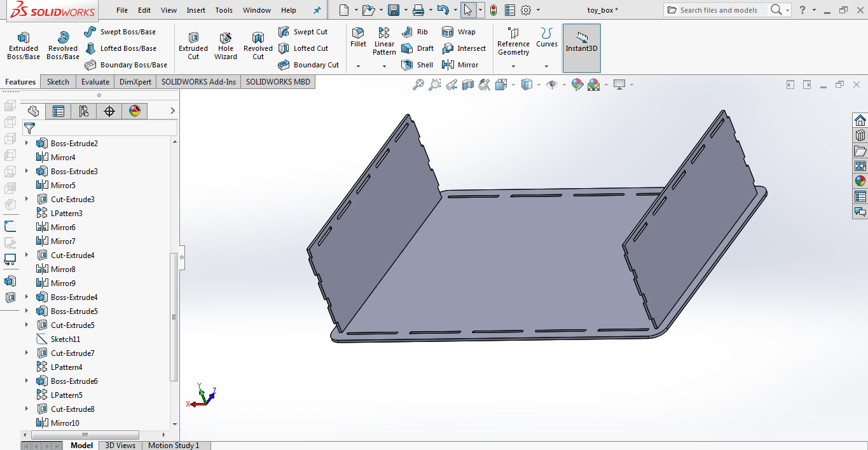The height and width of the screenshot is (450, 868).
Task: Click the Apply Scene icon
Action: [594, 85]
